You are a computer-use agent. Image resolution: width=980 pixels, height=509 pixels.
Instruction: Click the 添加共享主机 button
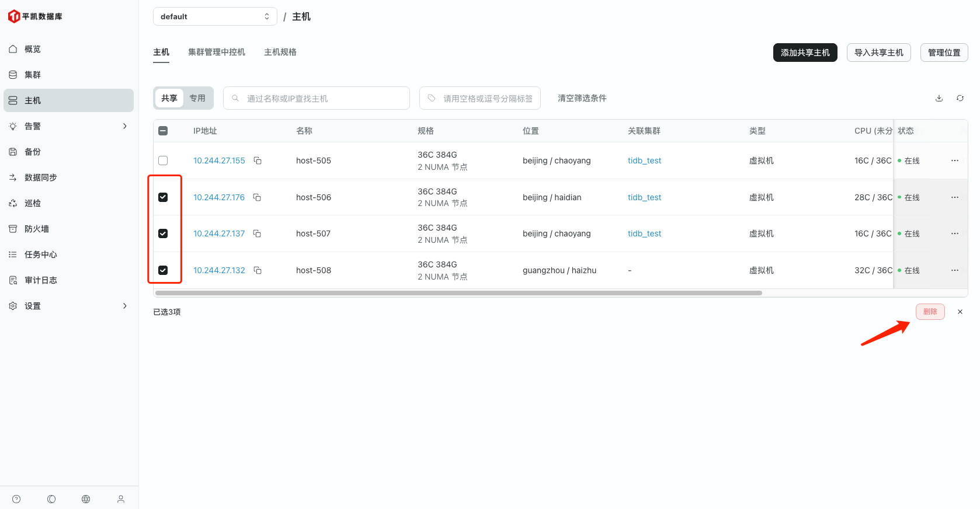point(805,53)
